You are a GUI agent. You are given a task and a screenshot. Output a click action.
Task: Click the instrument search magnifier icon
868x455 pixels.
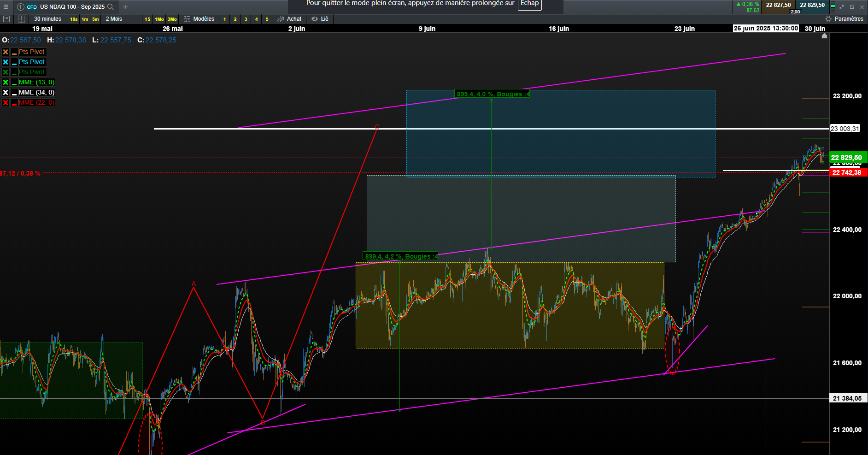click(111, 7)
